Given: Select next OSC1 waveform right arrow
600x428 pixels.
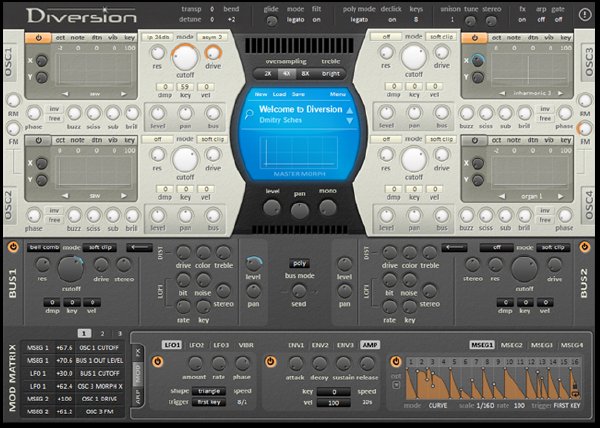Looking at the screenshot, I should [x=124, y=94].
